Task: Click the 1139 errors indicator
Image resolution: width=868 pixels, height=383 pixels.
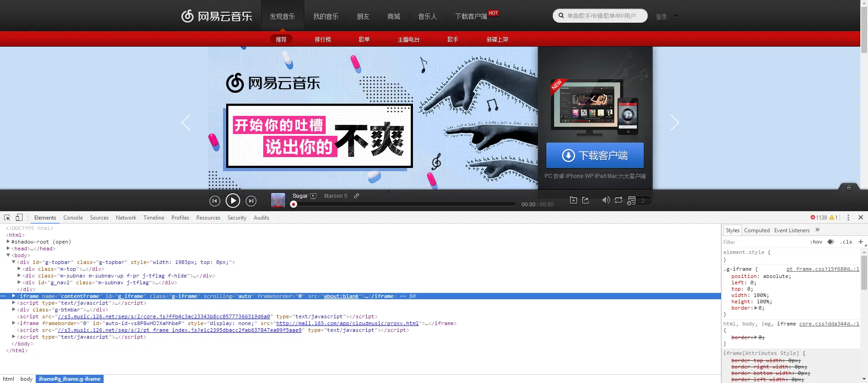Action: tap(818, 217)
